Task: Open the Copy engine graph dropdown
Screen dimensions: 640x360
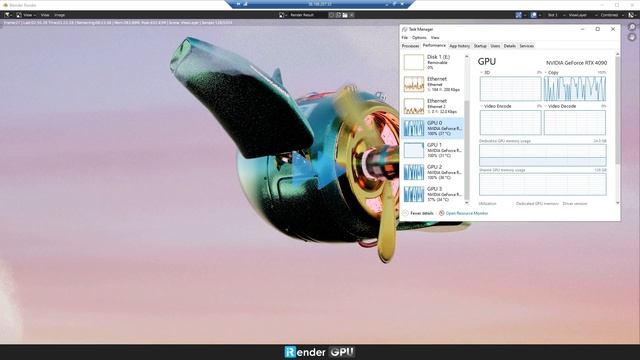Action: tap(551, 73)
